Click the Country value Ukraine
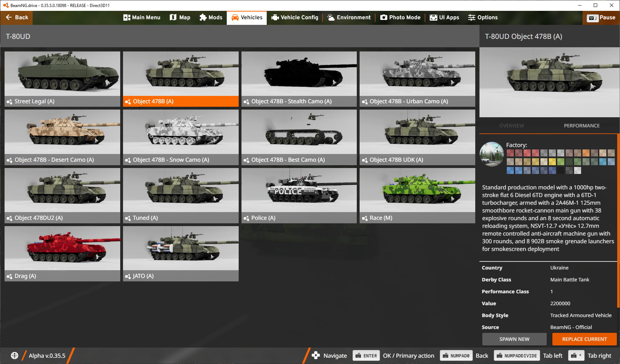 point(559,268)
